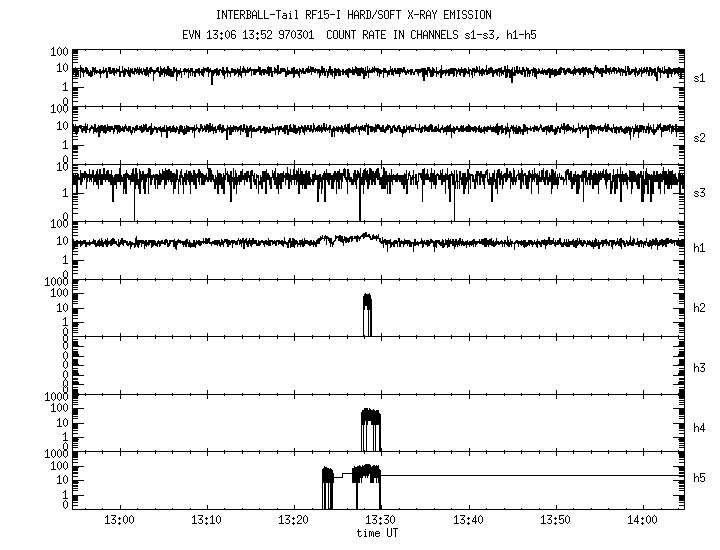This screenshot has width=720, height=550.
Task: Click the h2 channel label
Action: pos(700,307)
